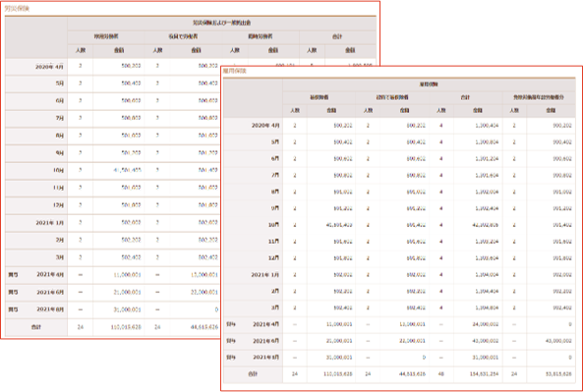Open 13,000,001 link in 雇用保険 賞与 2021年4月 row

tap(412, 324)
